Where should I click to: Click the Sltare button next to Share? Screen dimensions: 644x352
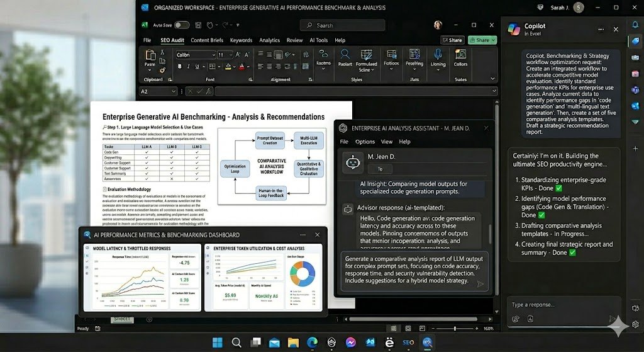click(453, 40)
